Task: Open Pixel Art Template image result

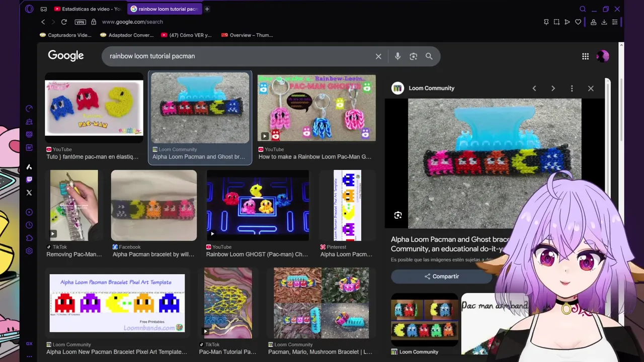Action: click(x=117, y=303)
